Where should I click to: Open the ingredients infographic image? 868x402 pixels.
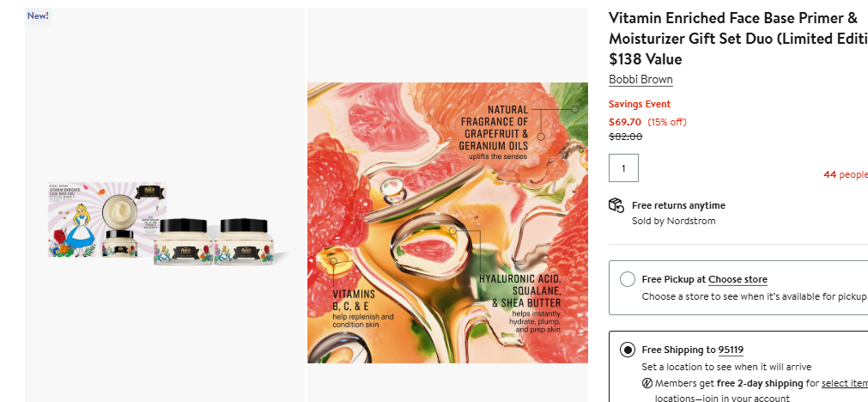[x=447, y=222]
